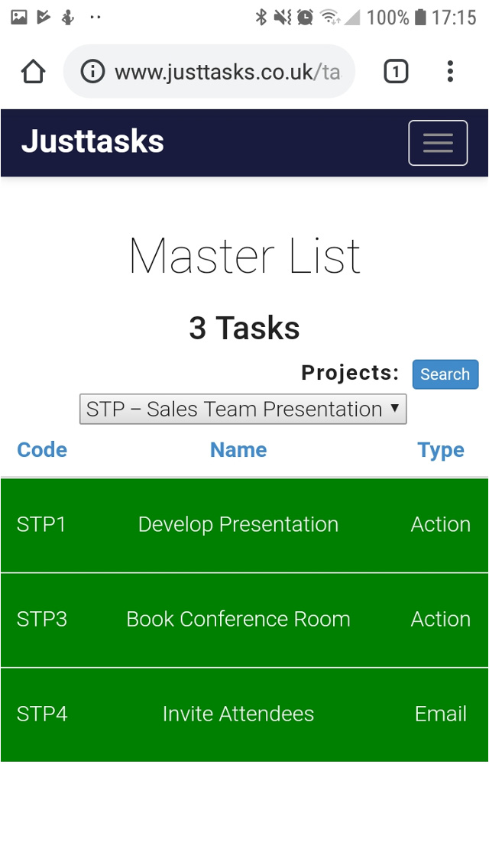Tap the browser home icon
Screen dimensions: 489x868
(x=34, y=72)
